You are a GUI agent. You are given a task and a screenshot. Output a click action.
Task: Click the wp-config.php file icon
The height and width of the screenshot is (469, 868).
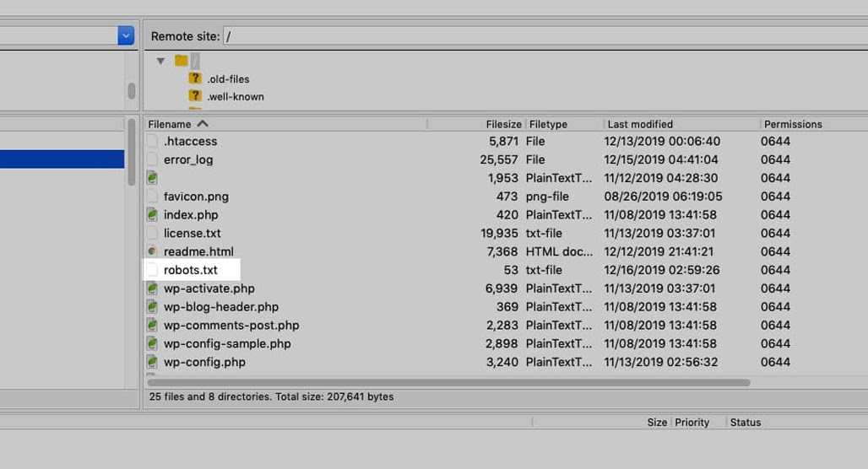point(152,362)
